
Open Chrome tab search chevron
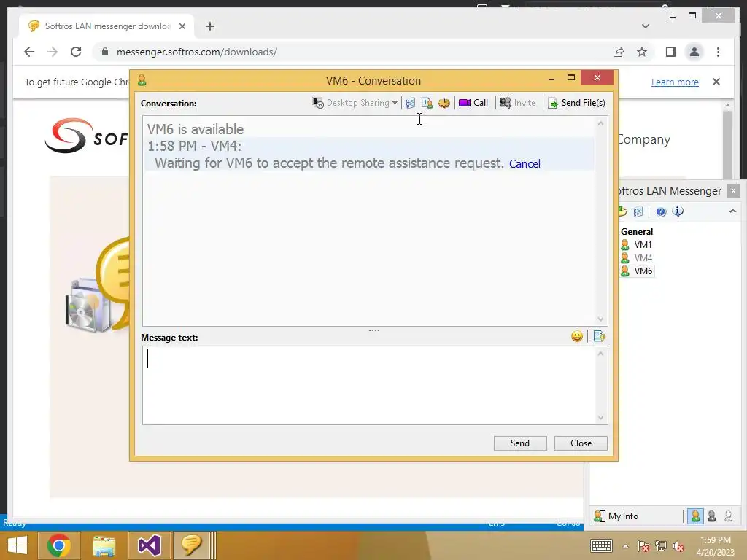646,26
